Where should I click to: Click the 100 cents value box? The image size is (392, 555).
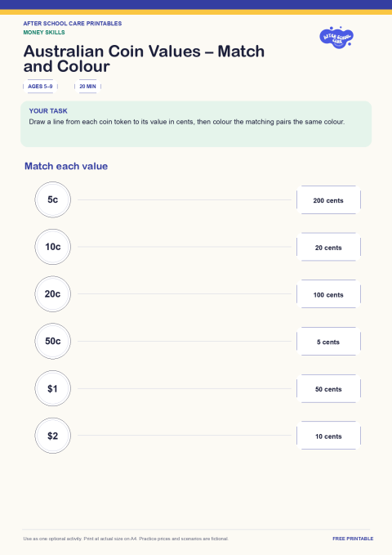point(328,294)
